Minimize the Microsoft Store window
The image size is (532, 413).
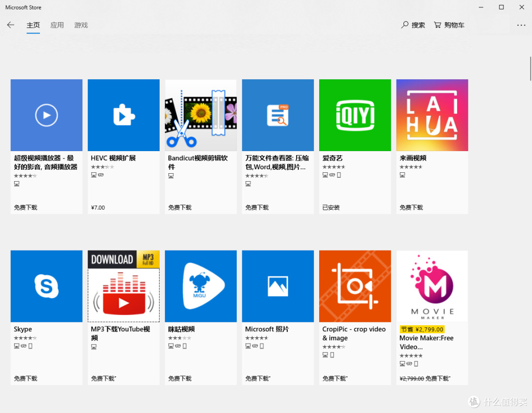[x=481, y=7]
